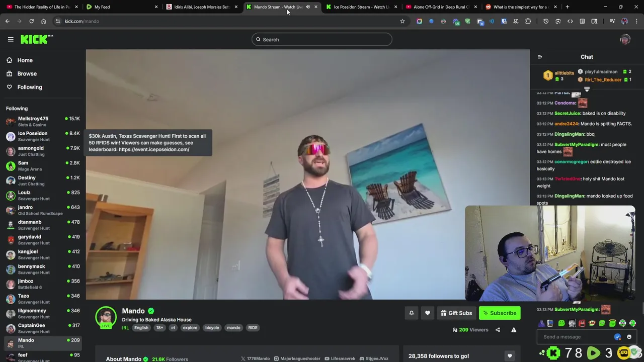The height and width of the screenshot is (362, 644).
Task: Mute the Mando Stream tab audio icon
Action: (307, 7)
